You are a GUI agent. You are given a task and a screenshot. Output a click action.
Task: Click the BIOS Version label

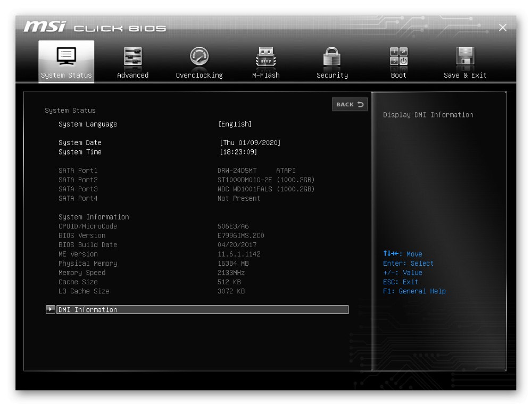coord(82,235)
